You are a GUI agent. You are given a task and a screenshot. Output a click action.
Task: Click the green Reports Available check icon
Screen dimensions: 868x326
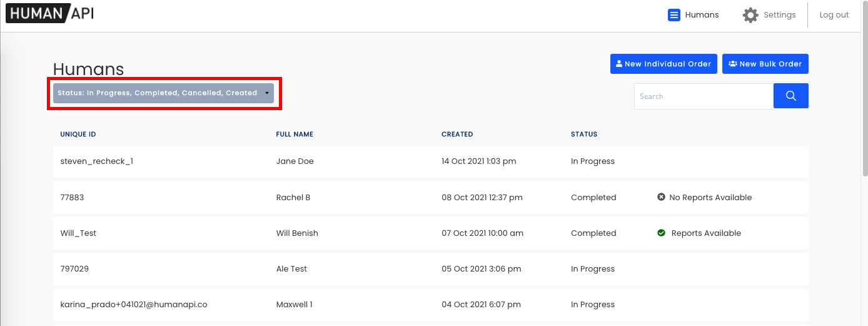click(661, 233)
